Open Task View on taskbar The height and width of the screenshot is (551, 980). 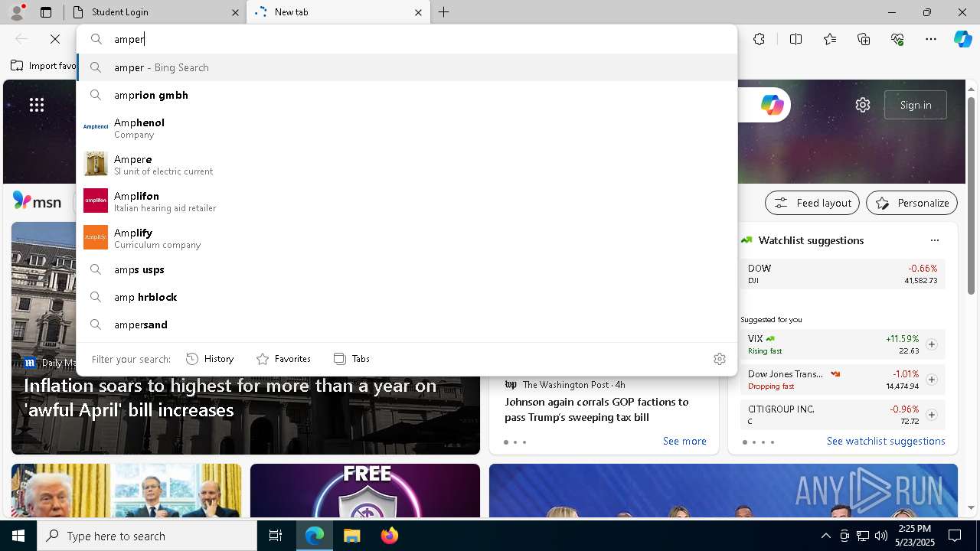click(x=276, y=536)
